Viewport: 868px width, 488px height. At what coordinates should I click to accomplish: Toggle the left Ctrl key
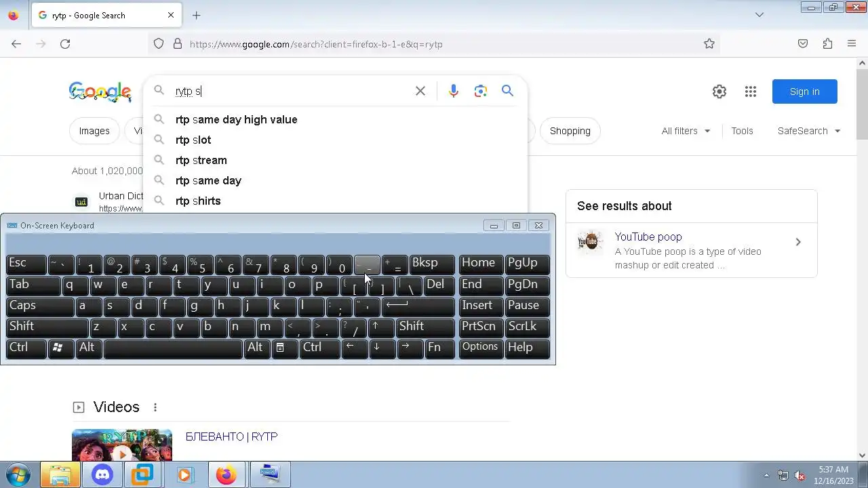(26, 348)
